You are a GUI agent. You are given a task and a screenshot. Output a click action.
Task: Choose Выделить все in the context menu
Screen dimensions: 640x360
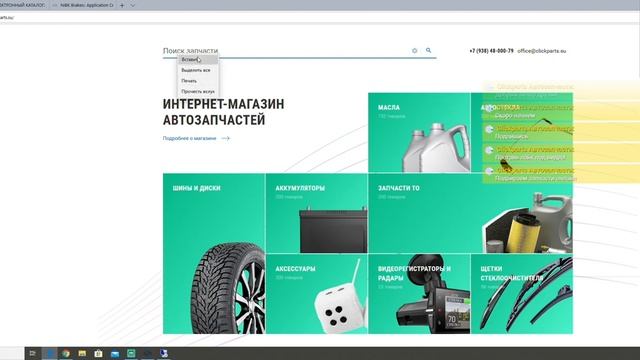click(x=198, y=70)
